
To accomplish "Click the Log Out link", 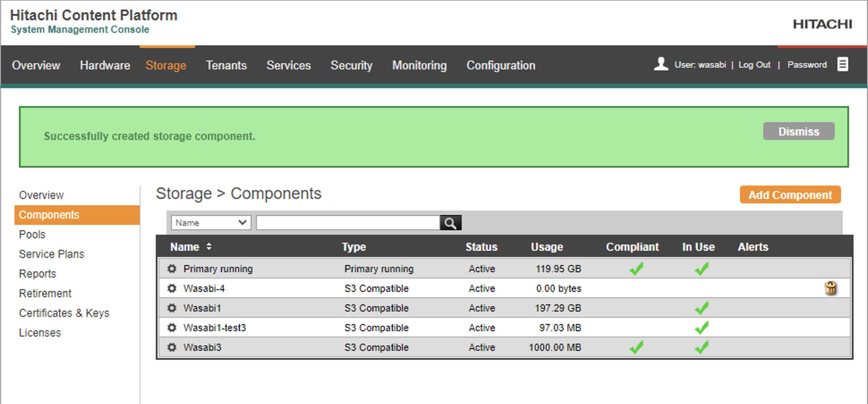I will pos(754,65).
